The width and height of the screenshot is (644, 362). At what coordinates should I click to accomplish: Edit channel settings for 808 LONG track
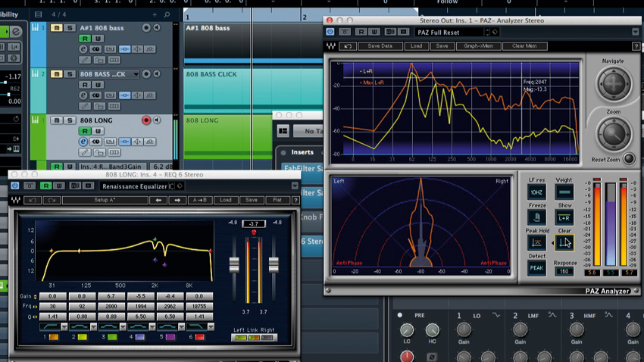83,142
